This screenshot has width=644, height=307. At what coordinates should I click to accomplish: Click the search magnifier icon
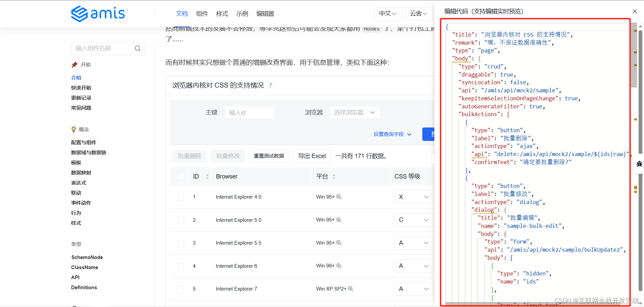click(x=138, y=48)
